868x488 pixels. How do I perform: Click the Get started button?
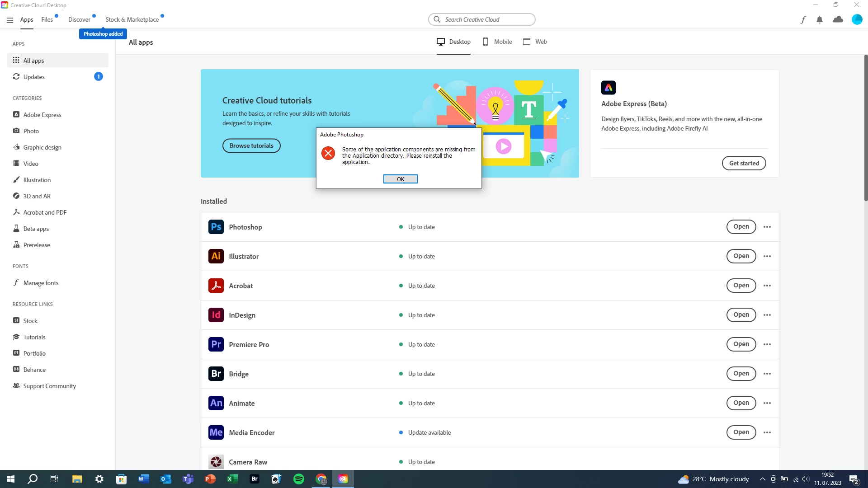pyautogui.click(x=744, y=163)
